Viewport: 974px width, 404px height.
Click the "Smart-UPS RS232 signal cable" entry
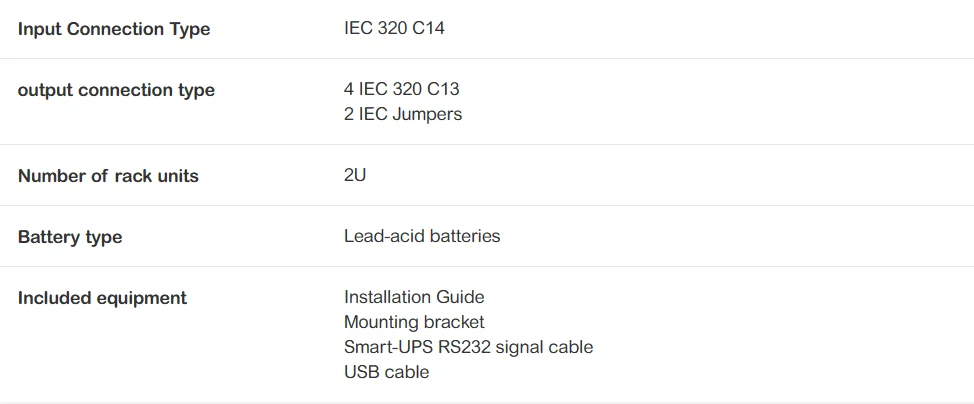click(x=468, y=347)
